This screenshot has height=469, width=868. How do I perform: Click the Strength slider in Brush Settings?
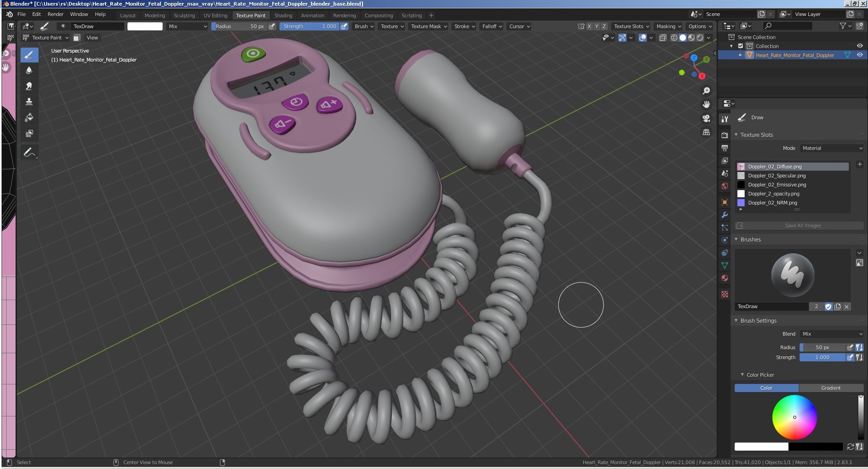(x=822, y=357)
